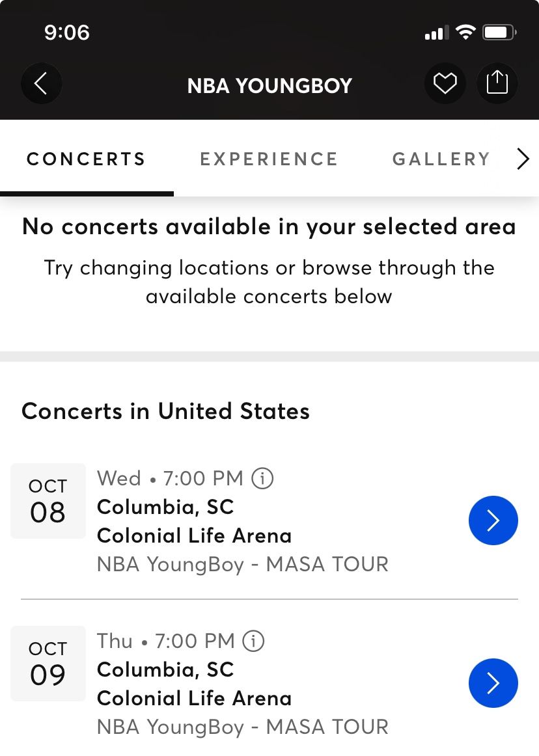Select the Concerts tab

(86, 159)
